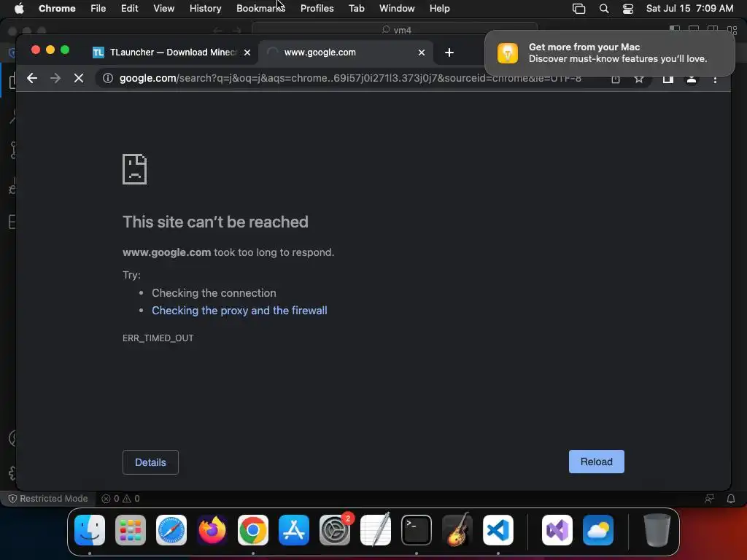747x560 pixels.
Task: Stop loading with the X button
Action: 79,78
